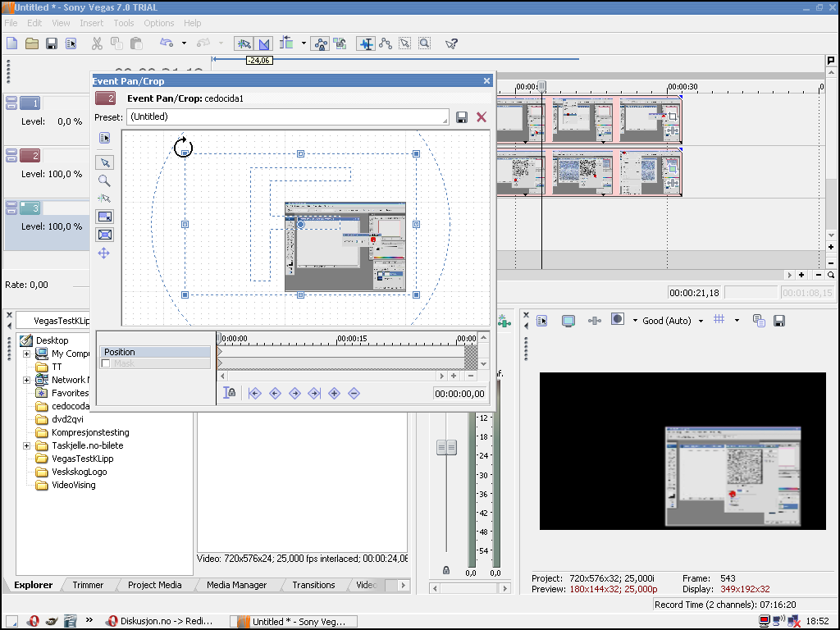This screenshot has width=840, height=630.
Task: Toggle Sync Cursor lock icon in keyframe controller
Action: [230, 393]
